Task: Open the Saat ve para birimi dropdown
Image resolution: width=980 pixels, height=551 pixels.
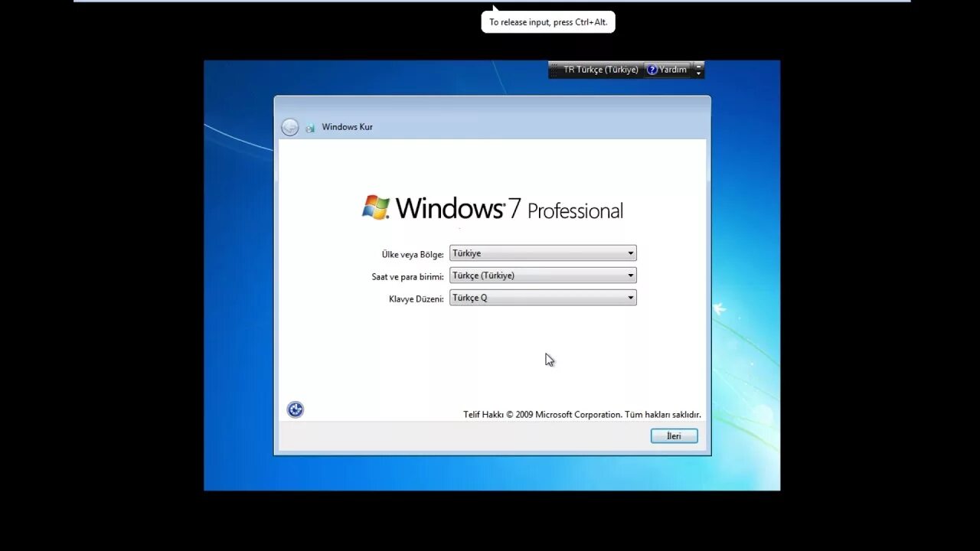Action: (543, 275)
